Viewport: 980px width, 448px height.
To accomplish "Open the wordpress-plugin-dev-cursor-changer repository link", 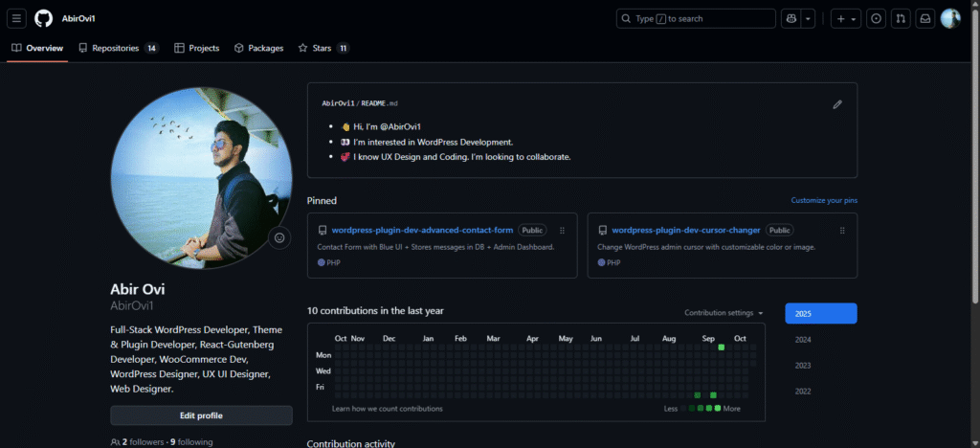I will point(685,231).
